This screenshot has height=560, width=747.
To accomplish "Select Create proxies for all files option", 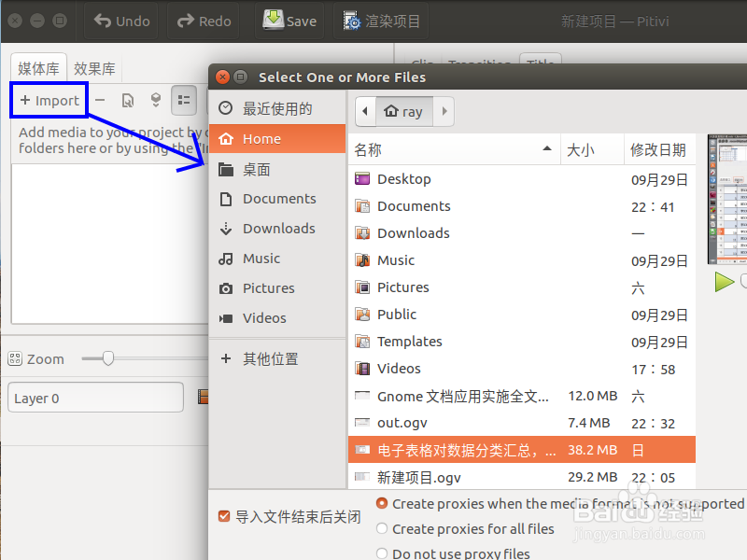I will coord(382,528).
